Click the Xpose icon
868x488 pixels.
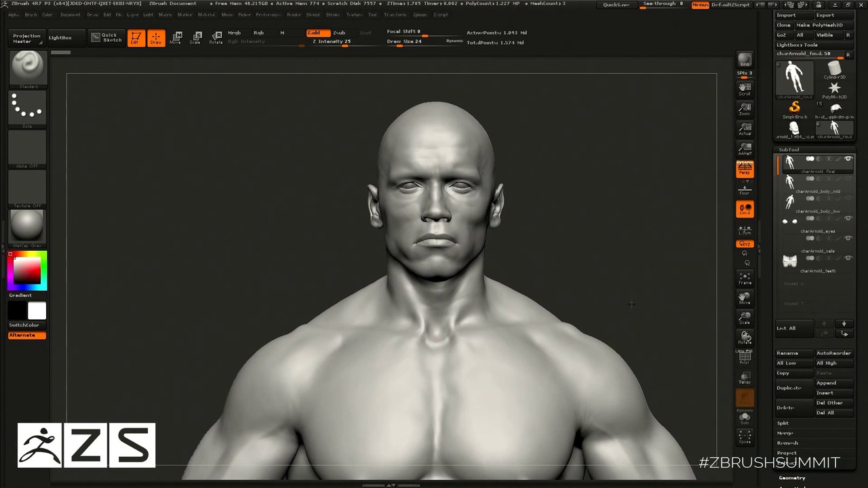[x=745, y=437]
